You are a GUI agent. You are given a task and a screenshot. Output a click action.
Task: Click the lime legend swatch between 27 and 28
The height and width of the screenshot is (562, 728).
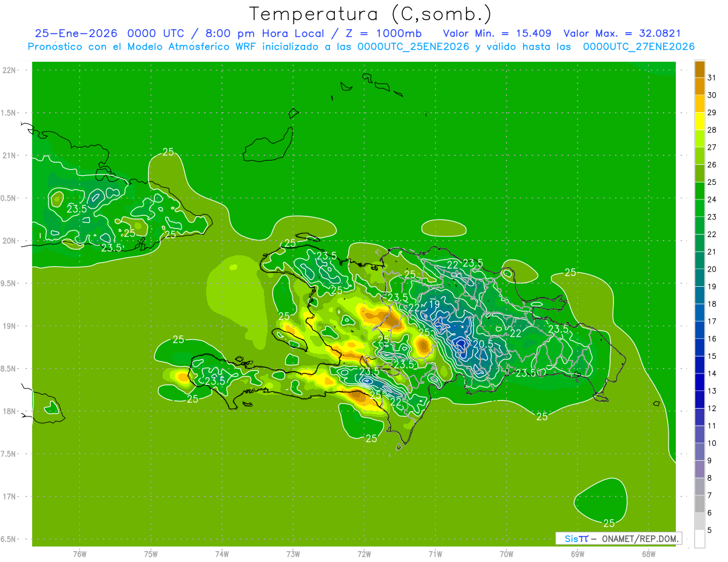699,138
